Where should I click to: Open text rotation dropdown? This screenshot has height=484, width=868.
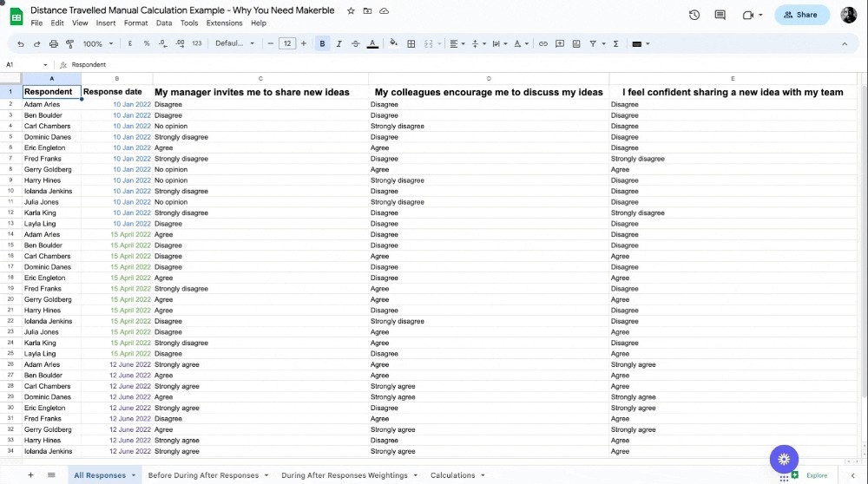[x=520, y=43]
